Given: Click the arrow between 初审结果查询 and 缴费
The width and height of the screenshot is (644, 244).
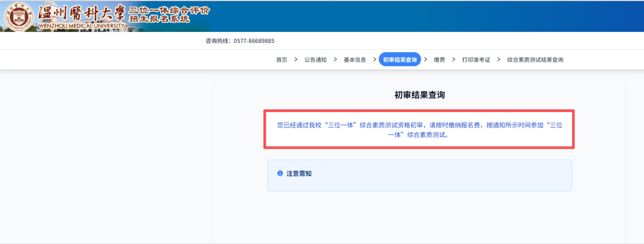Looking at the screenshot, I should (x=426, y=60).
